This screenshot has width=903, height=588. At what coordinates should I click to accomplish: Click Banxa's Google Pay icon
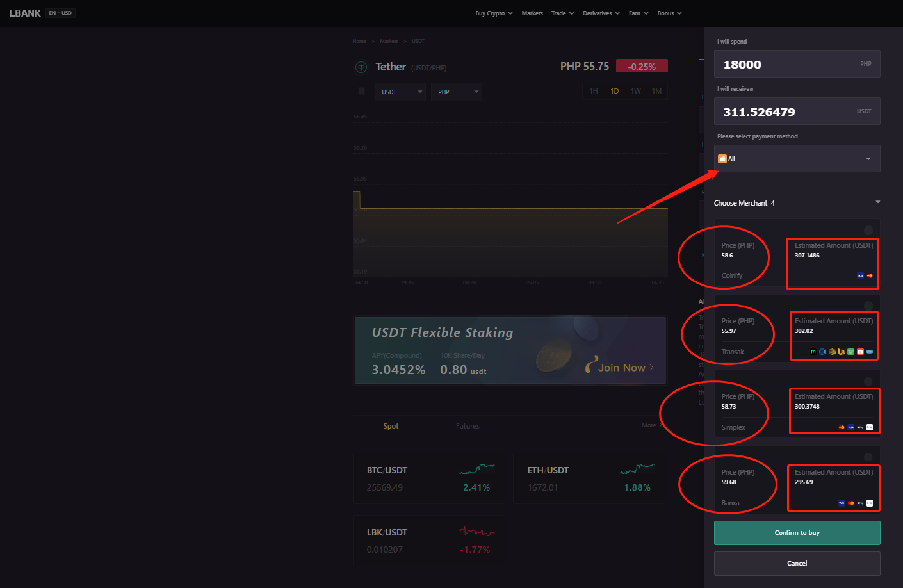click(x=870, y=503)
